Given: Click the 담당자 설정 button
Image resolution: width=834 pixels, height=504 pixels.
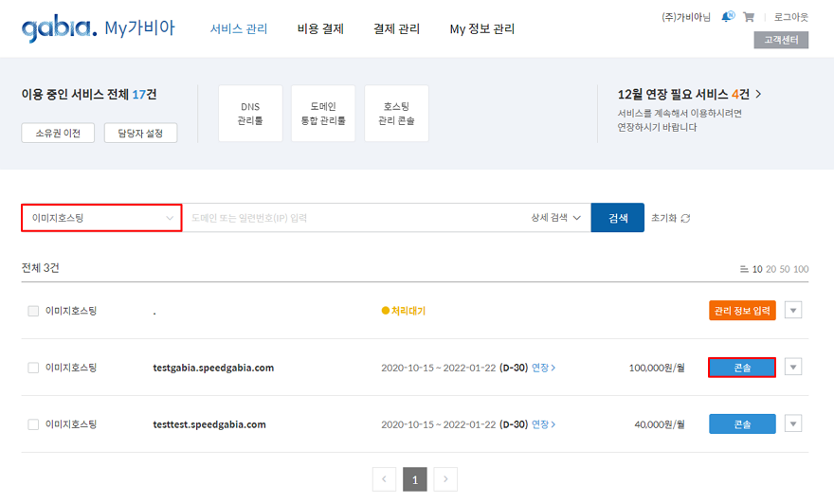Looking at the screenshot, I should (140, 133).
